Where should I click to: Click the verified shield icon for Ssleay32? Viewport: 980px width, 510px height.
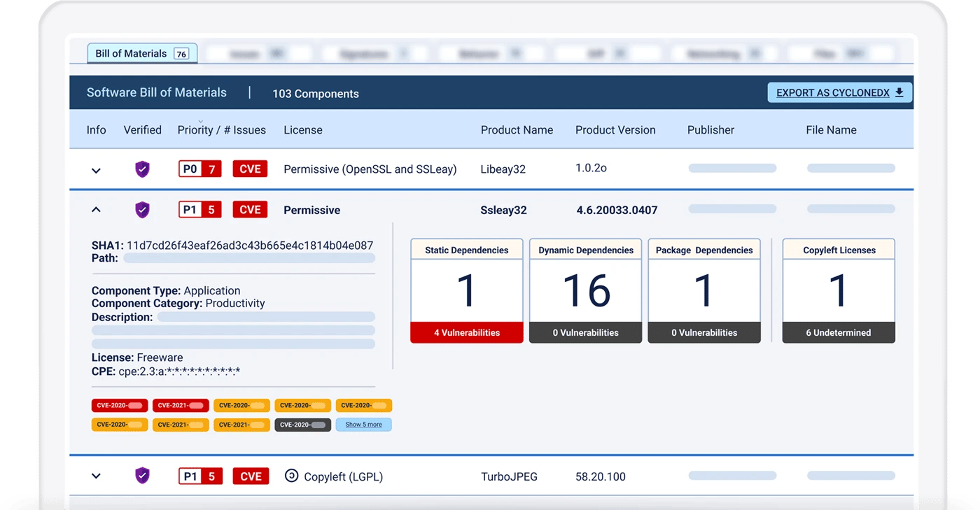click(142, 210)
